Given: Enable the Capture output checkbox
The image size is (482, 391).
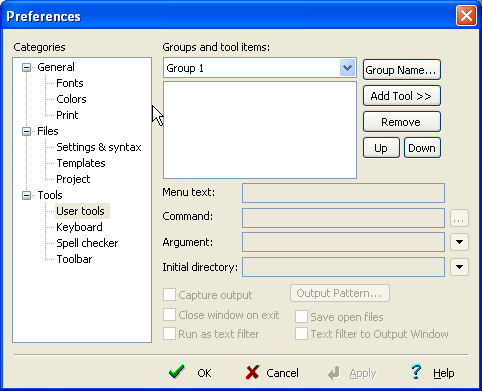Looking at the screenshot, I should [x=169, y=295].
